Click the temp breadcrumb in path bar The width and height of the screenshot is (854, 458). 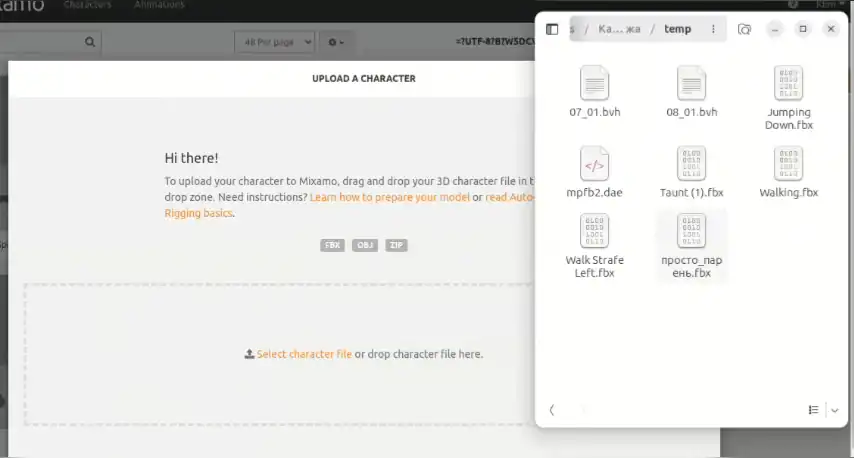click(678, 29)
